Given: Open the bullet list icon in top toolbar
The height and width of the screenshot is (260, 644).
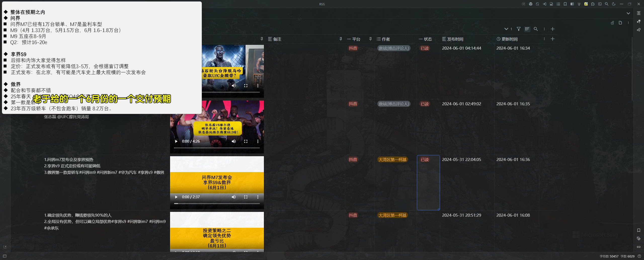Looking at the screenshot, I should (x=558, y=4).
